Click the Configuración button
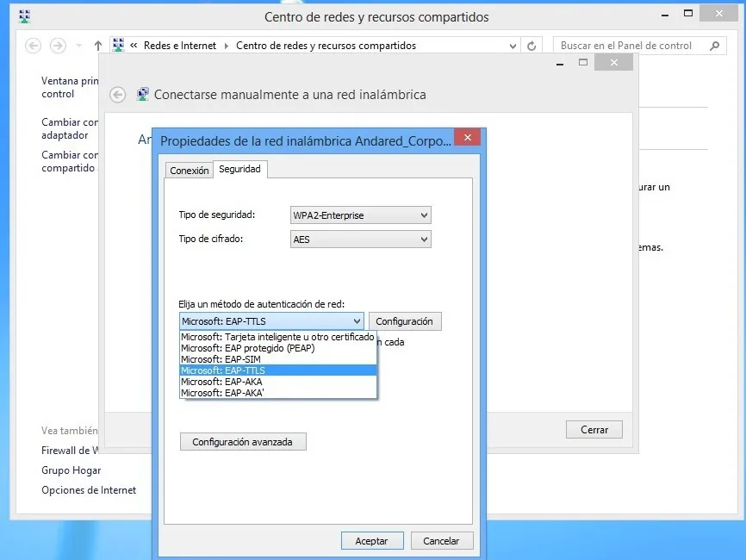The height and width of the screenshot is (560, 746). pos(405,321)
